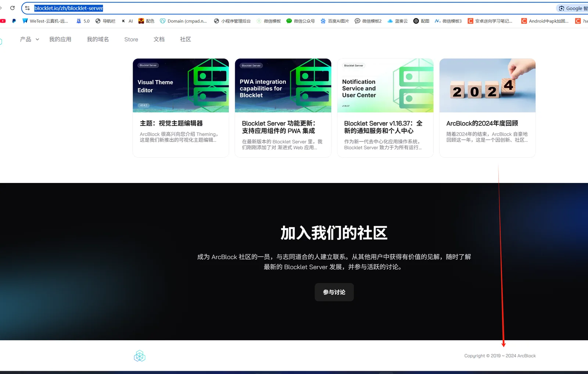Click the 参与讨论 button

pos(334,292)
